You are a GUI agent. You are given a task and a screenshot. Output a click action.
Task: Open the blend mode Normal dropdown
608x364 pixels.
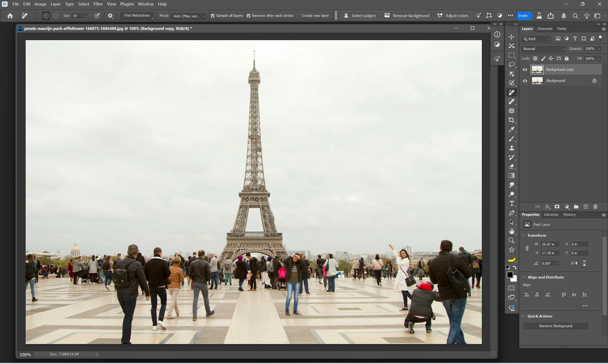click(543, 49)
